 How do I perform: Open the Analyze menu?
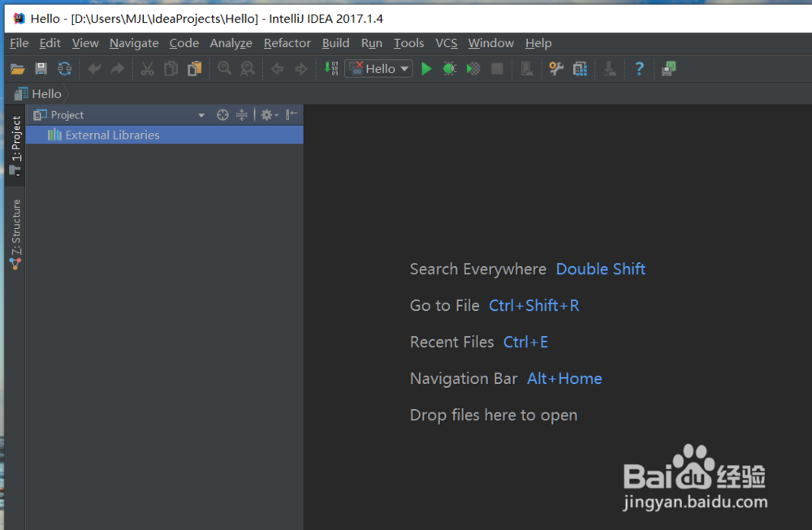(231, 44)
